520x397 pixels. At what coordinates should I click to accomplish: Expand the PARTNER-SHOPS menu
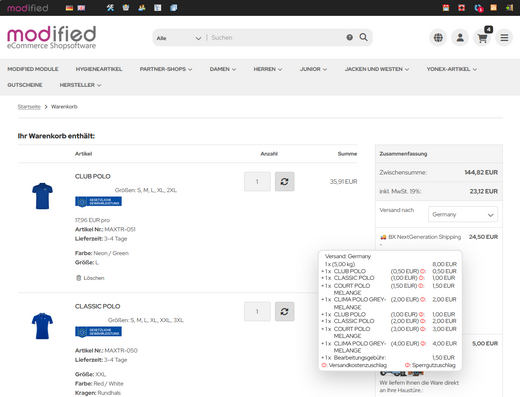pos(166,69)
